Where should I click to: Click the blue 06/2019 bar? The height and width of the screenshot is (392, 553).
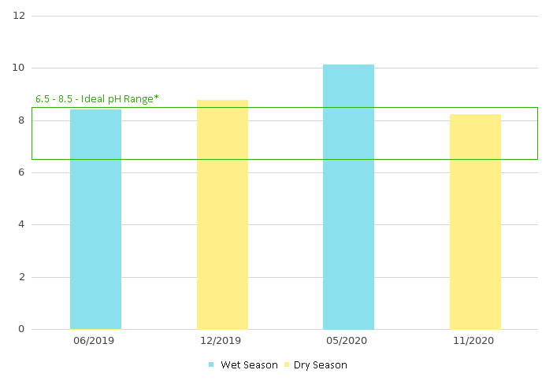point(95,219)
